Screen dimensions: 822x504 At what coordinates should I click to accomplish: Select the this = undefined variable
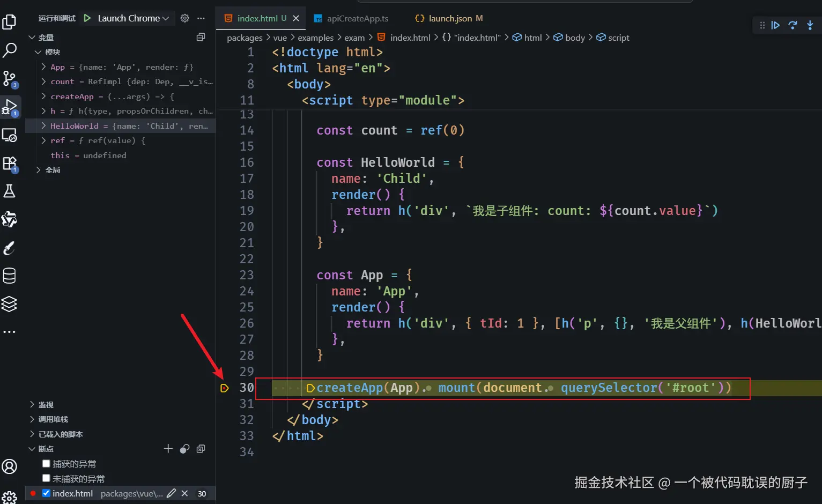[x=88, y=155]
